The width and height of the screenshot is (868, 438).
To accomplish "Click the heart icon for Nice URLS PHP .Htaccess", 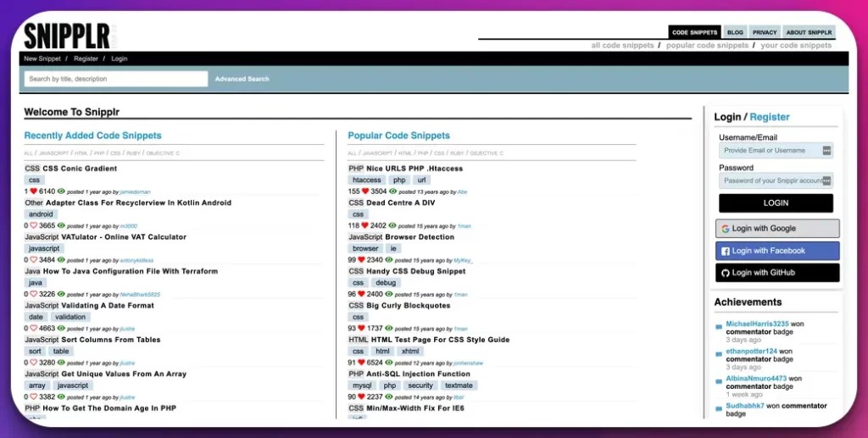I will 364,191.
